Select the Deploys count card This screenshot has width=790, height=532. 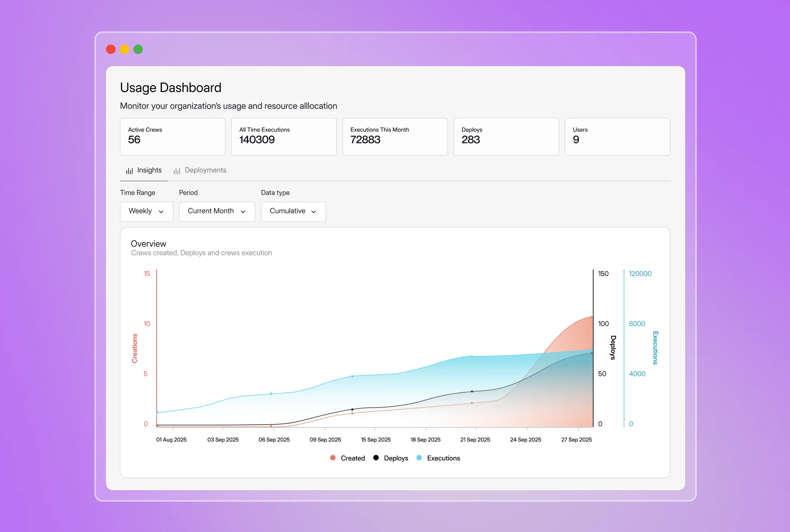pos(506,137)
